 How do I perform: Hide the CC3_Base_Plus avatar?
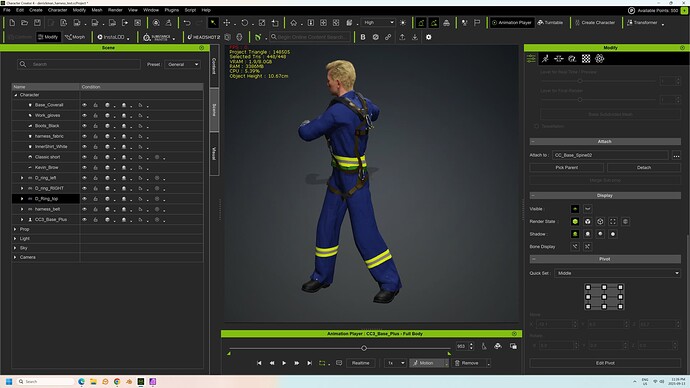tap(84, 220)
